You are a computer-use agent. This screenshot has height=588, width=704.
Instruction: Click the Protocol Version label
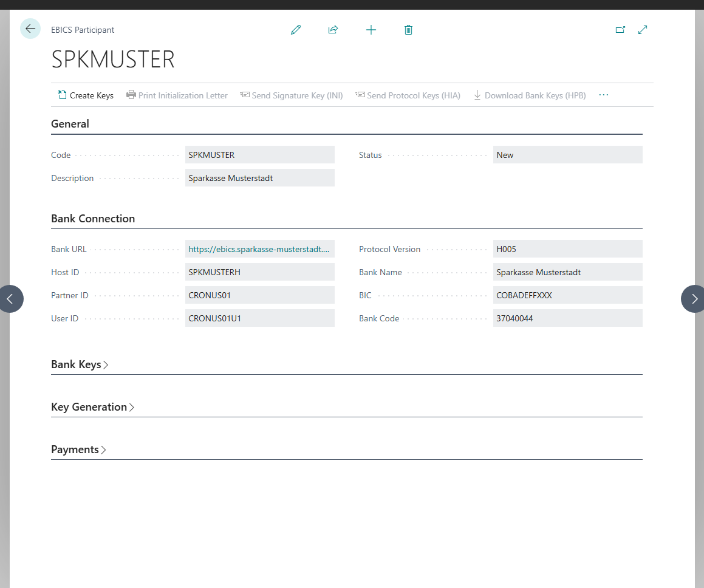tap(390, 249)
